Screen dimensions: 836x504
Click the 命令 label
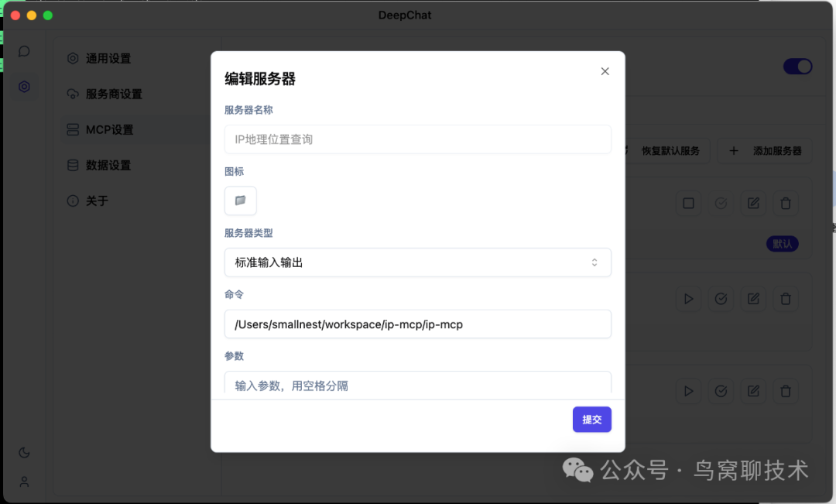pos(234,294)
